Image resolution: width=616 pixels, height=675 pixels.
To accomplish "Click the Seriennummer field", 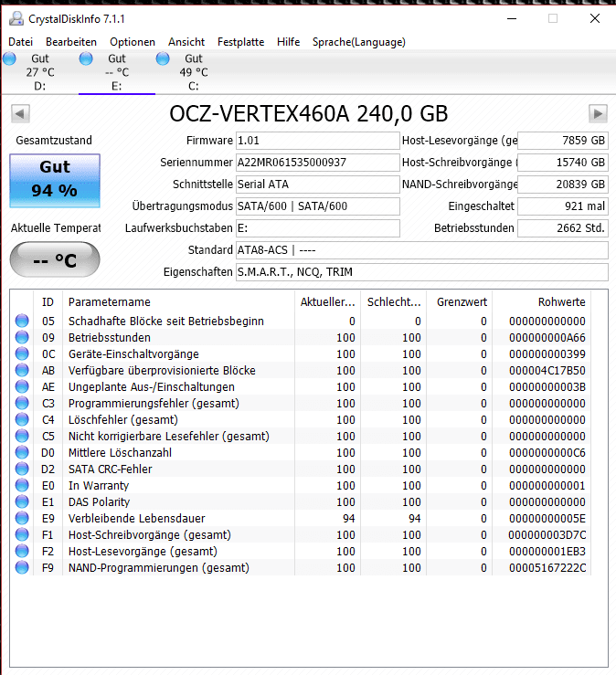I will (x=317, y=163).
